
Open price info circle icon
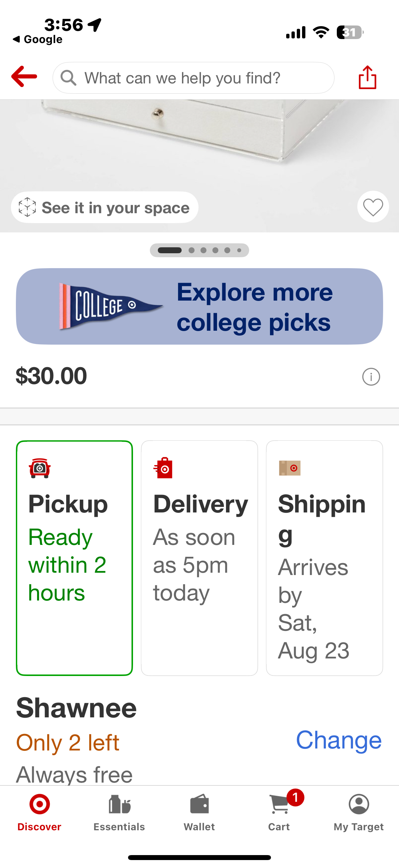coord(371,377)
